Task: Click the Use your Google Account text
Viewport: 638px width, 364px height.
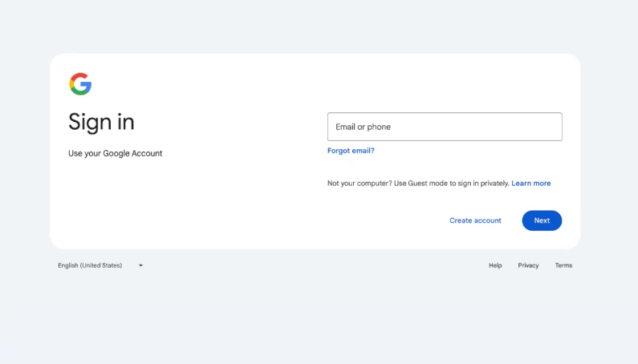Action: 115,153
